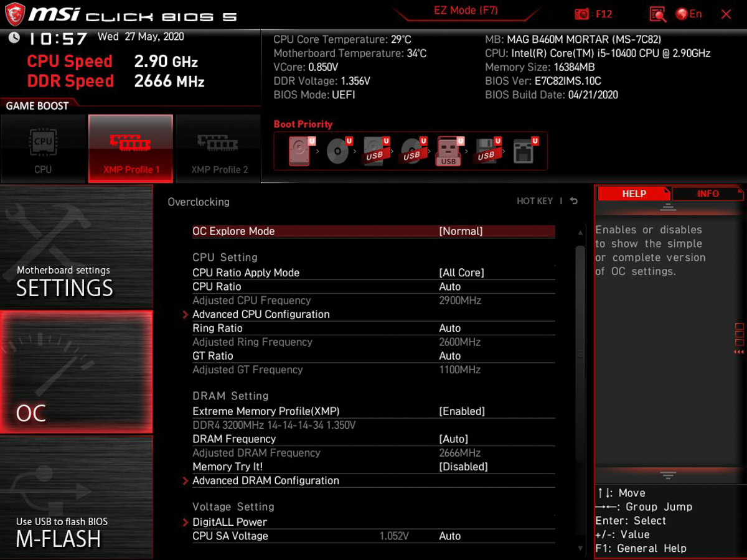Click the scrollbar thumb of the settings list

[581, 355]
